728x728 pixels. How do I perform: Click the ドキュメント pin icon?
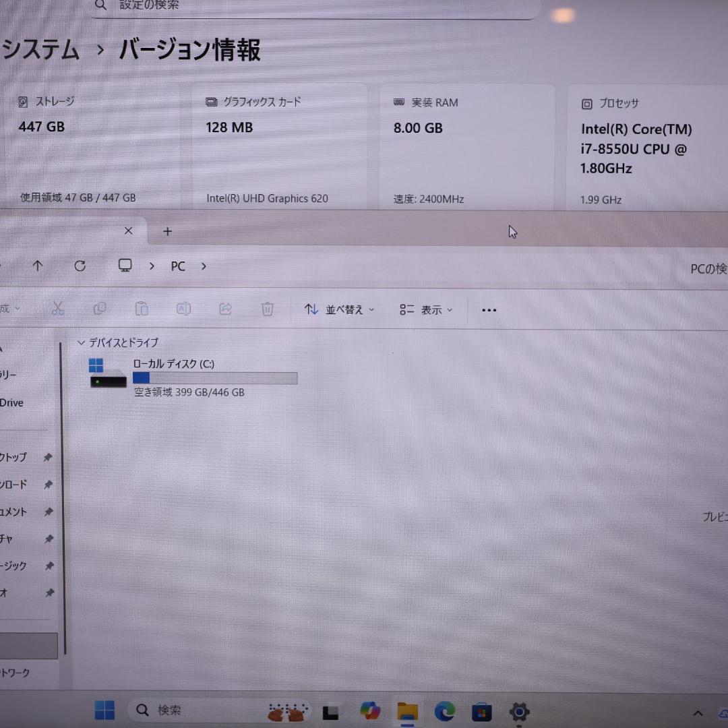[48, 512]
